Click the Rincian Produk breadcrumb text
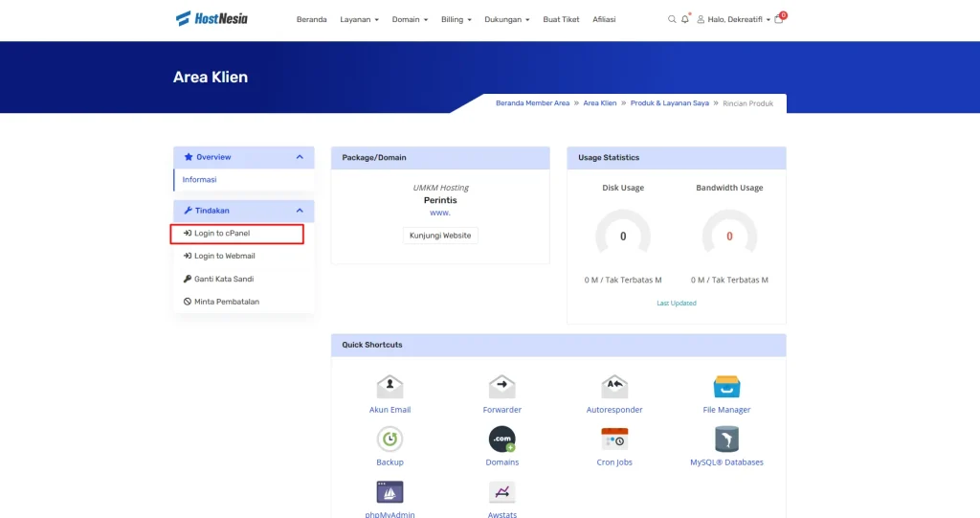This screenshot has width=980, height=518. [x=747, y=103]
